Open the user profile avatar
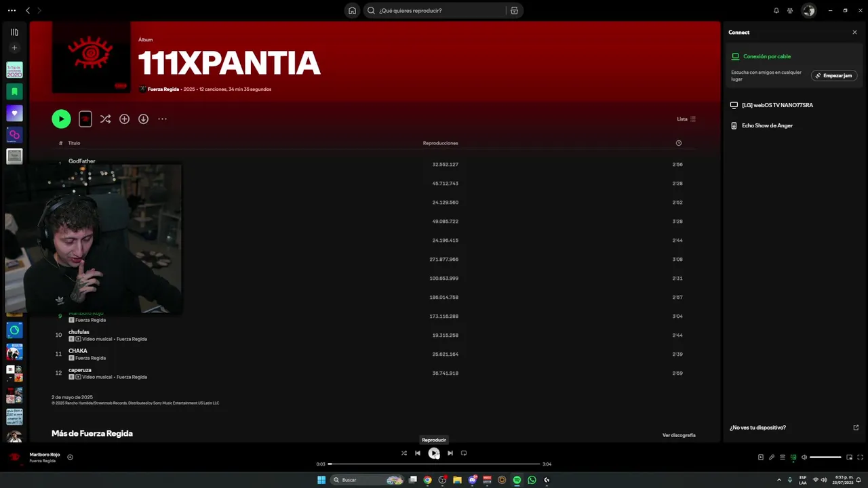 coord(808,10)
